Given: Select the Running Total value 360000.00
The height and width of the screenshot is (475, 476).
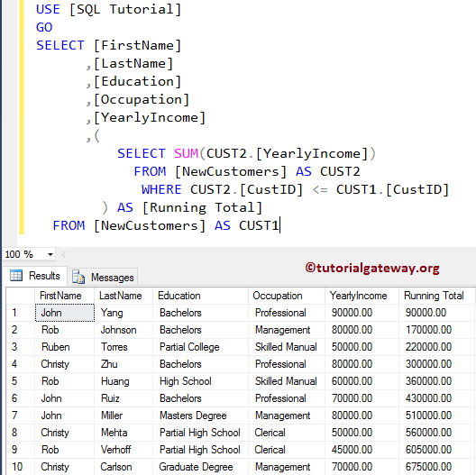Looking at the screenshot, I should point(436,381).
